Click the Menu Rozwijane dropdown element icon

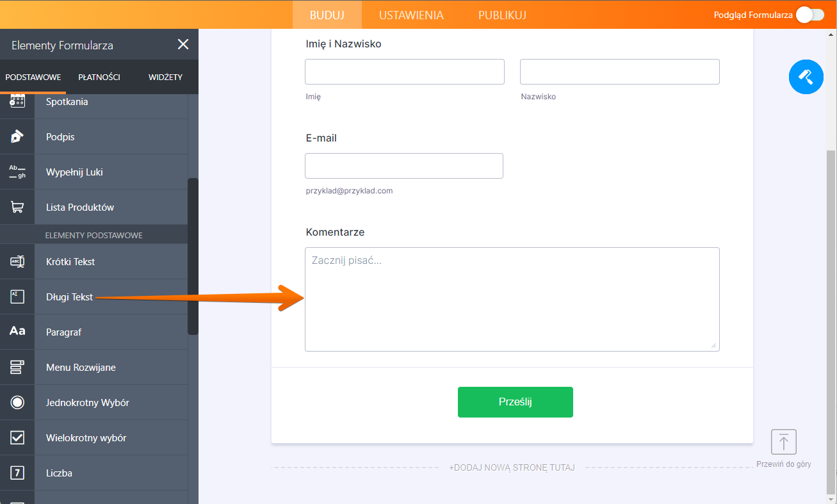[17, 367]
